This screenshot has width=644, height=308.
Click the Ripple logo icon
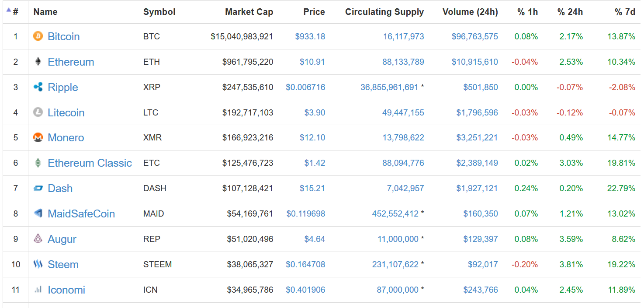click(38, 87)
